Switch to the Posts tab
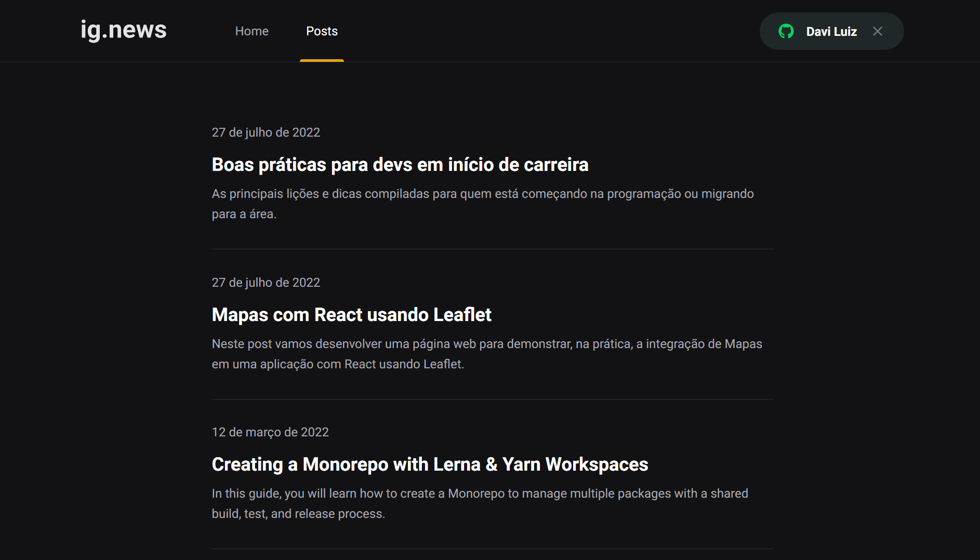This screenshot has width=980, height=560. tap(322, 31)
